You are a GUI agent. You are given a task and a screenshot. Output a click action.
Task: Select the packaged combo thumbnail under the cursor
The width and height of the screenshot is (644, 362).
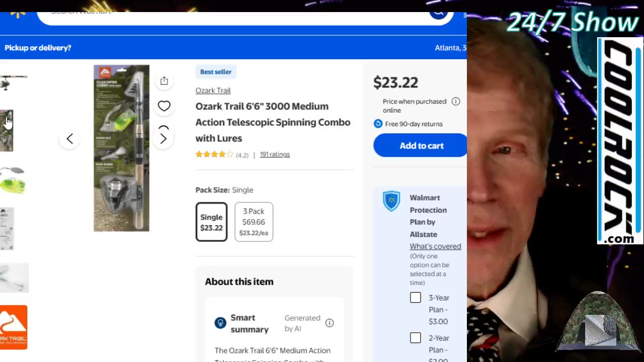click(7, 131)
